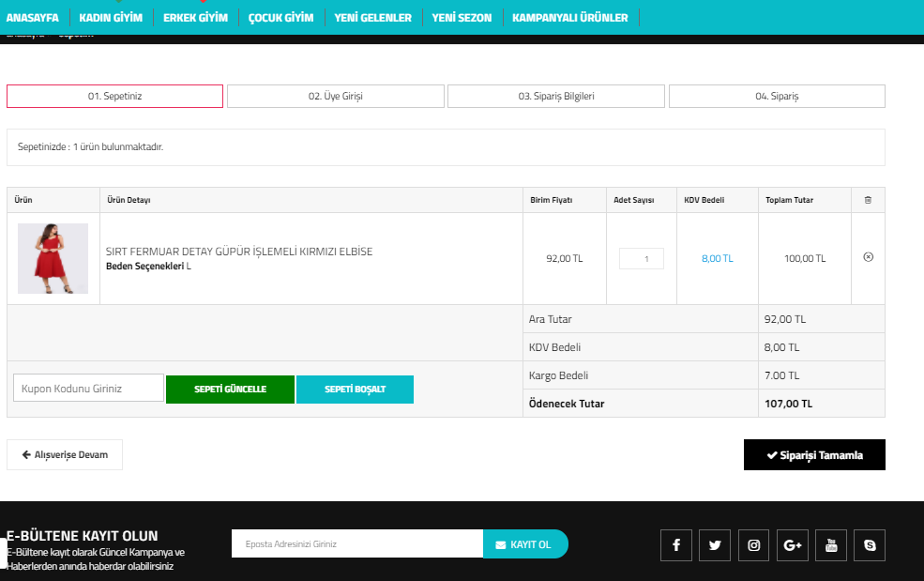Open the Google Plus social icon
Screen dimensions: 924x581
(793, 545)
